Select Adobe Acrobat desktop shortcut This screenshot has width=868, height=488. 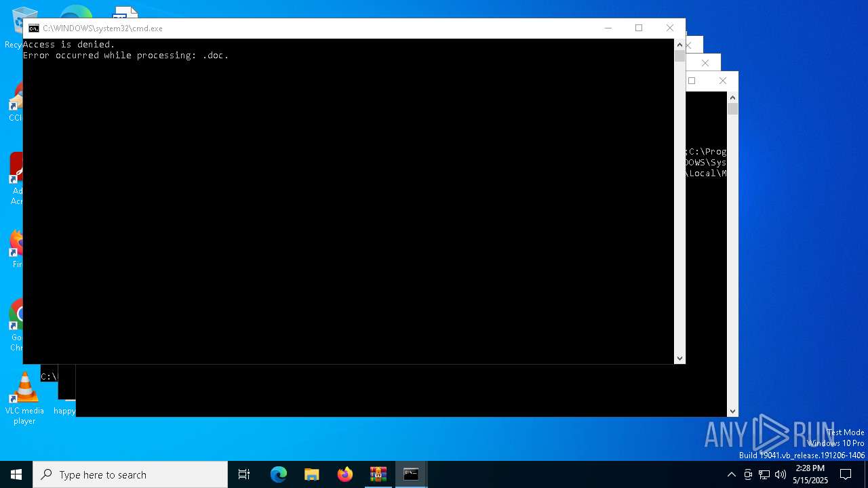(15, 178)
